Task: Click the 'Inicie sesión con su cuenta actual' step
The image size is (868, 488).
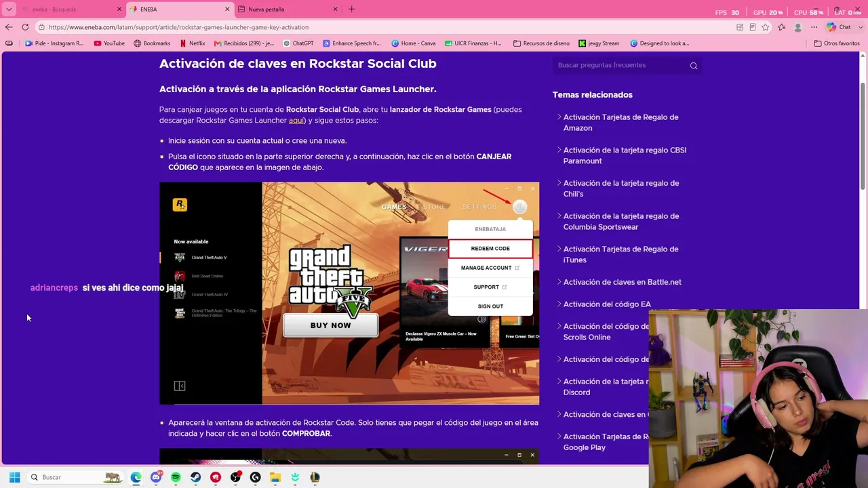Action: coord(257,141)
